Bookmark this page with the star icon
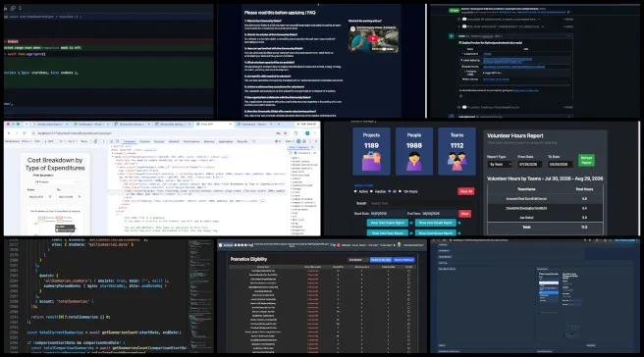This screenshot has height=357, width=644. [x=285, y=133]
